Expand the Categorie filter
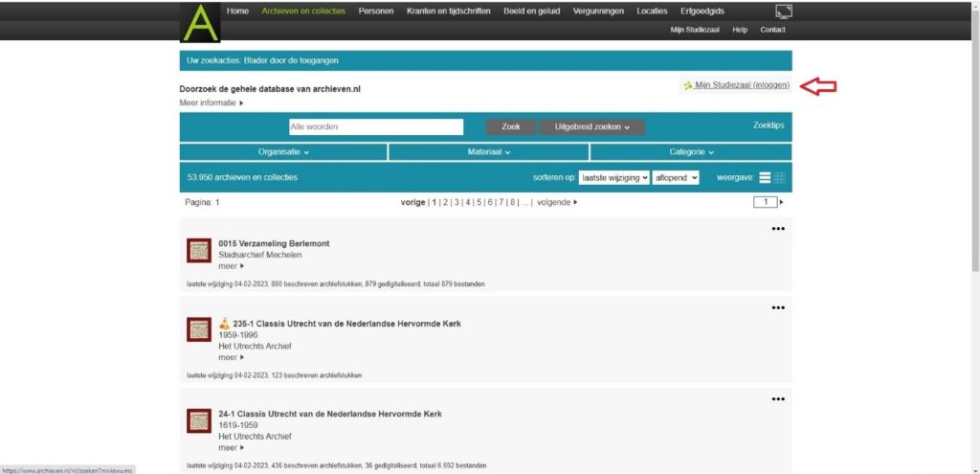 pos(691,152)
